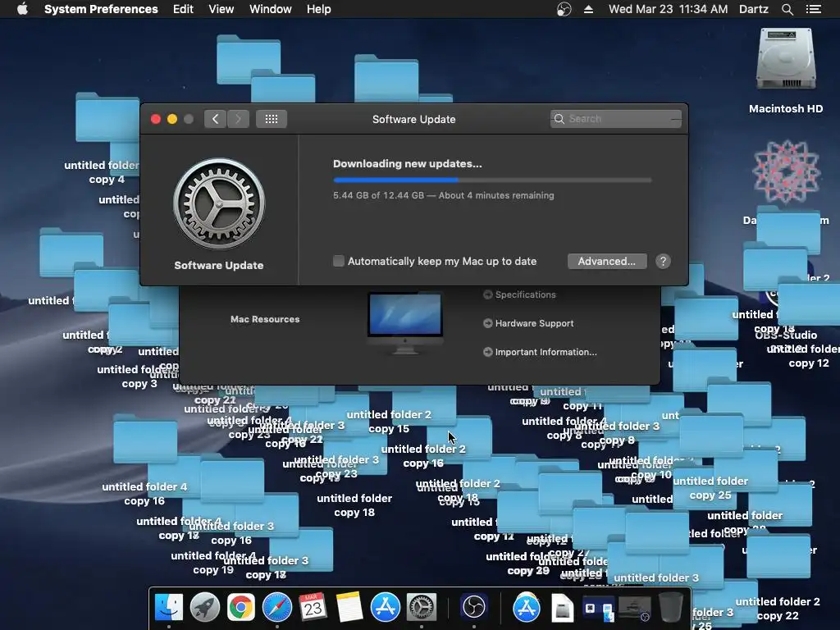Close the Software Update window
Image resolution: width=840 pixels, height=630 pixels.
(156, 119)
